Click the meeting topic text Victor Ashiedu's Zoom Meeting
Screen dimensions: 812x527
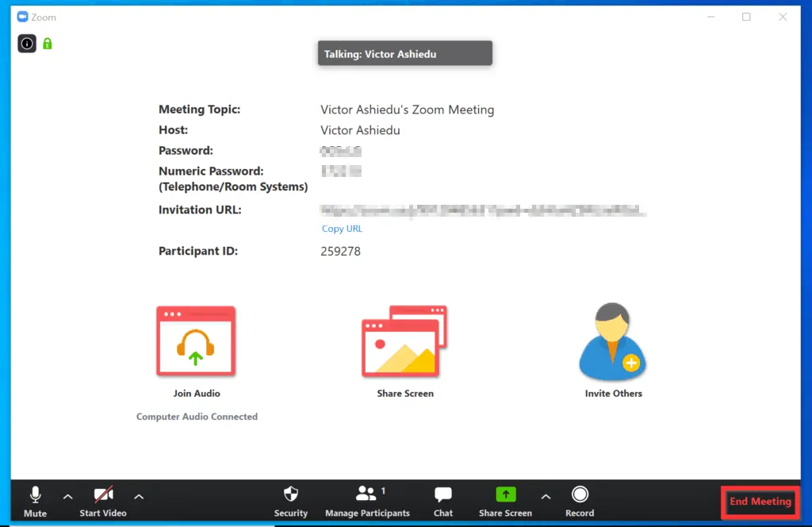(407, 110)
